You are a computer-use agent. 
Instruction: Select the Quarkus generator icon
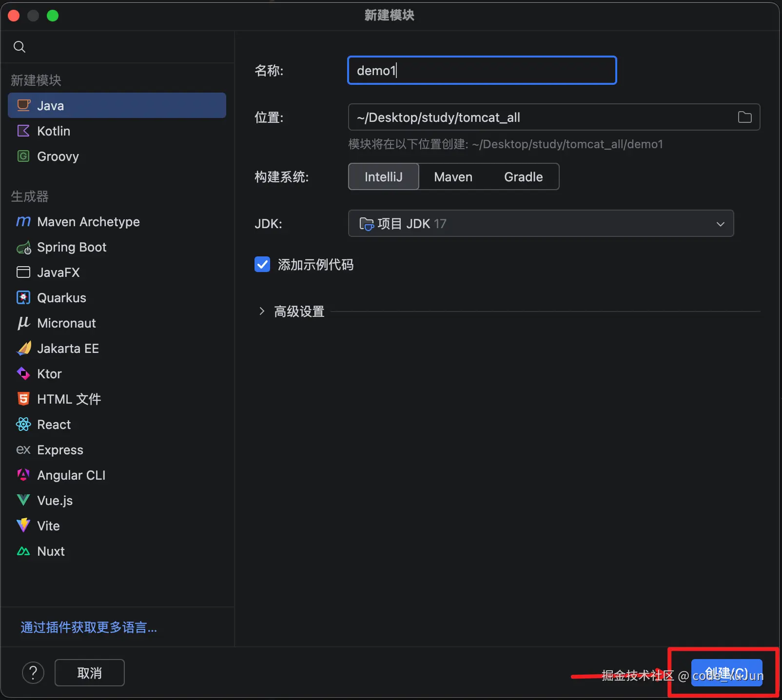pyautogui.click(x=23, y=297)
